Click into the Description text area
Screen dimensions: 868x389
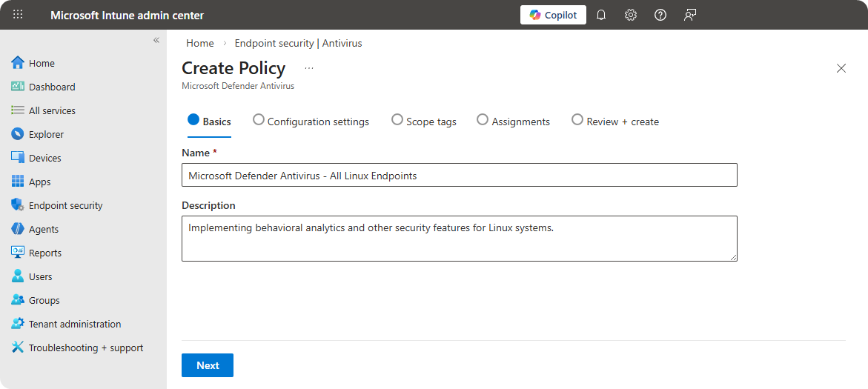(x=459, y=239)
